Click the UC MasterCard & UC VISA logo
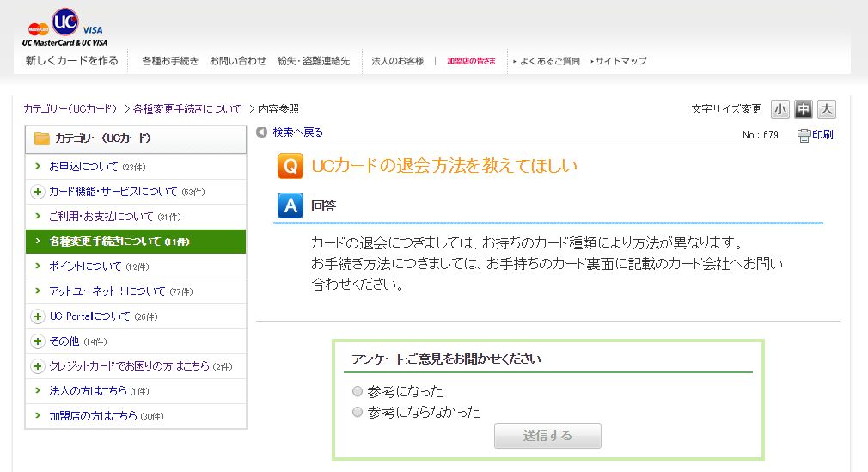 coord(64,28)
